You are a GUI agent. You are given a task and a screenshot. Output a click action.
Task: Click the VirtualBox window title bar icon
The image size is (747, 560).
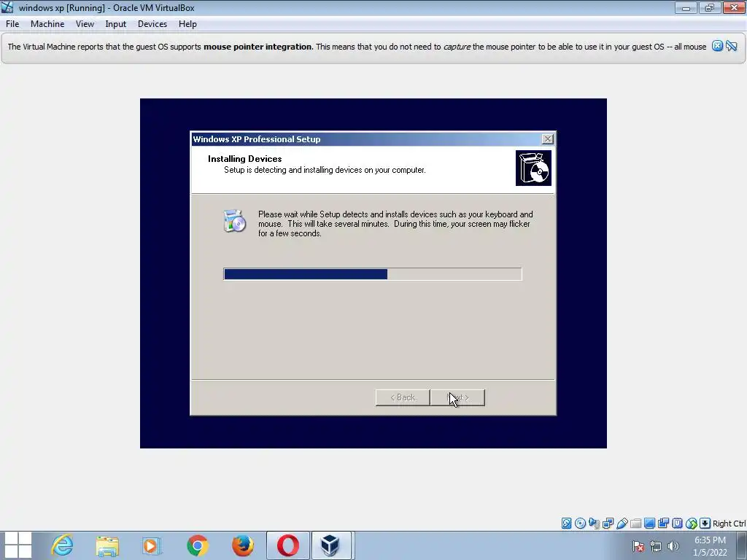[7, 7]
